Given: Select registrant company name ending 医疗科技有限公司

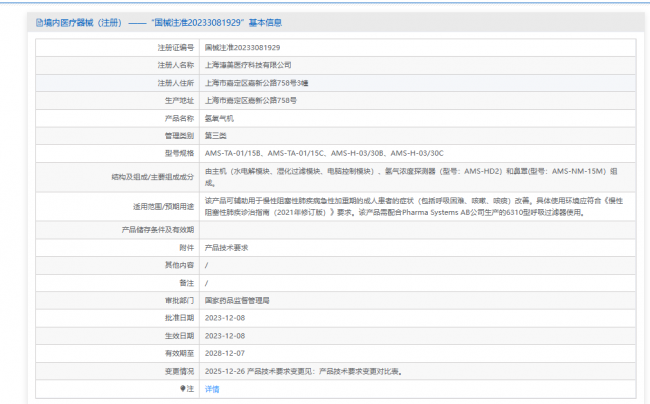Looking at the screenshot, I should tap(248, 65).
